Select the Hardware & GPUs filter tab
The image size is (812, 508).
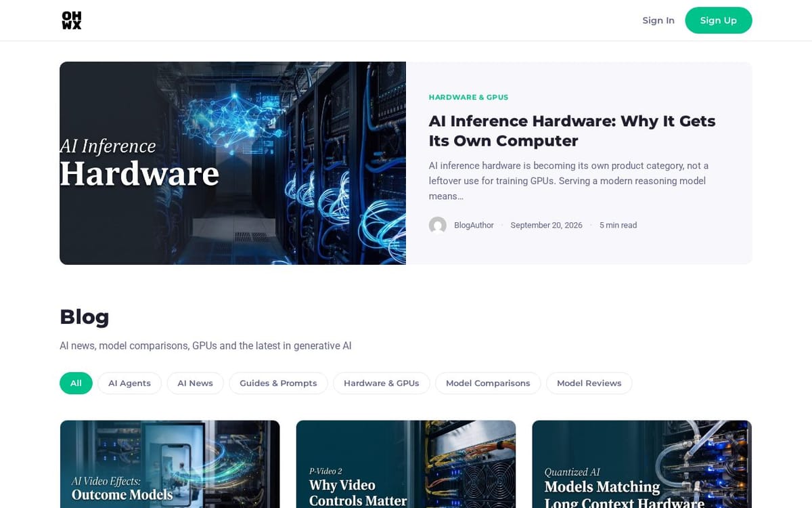pos(381,383)
